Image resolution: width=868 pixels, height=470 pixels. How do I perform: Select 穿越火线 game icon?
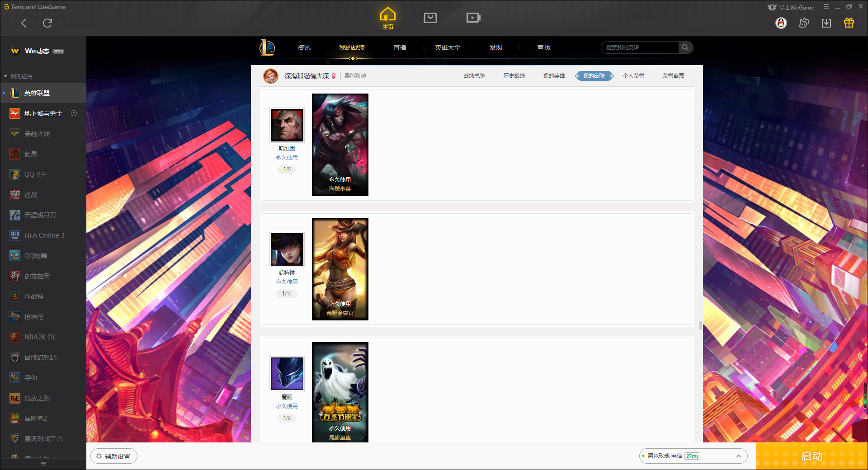click(15, 134)
